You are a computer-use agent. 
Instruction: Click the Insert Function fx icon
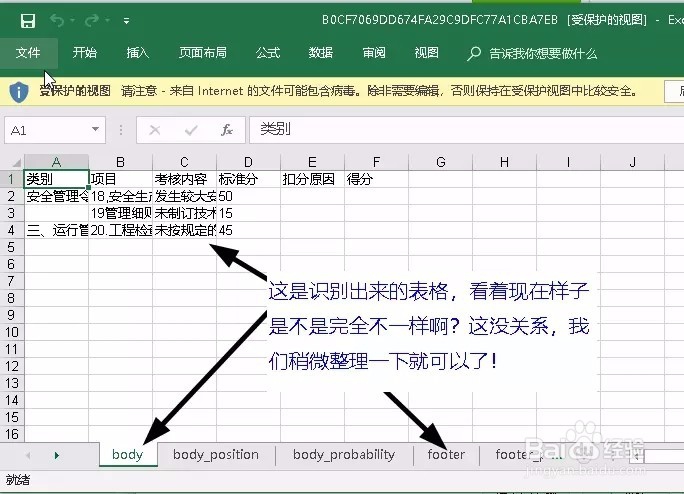226,130
